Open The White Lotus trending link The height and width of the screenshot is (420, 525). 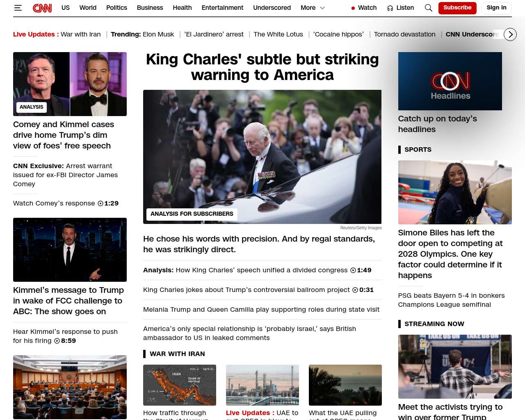click(x=278, y=34)
